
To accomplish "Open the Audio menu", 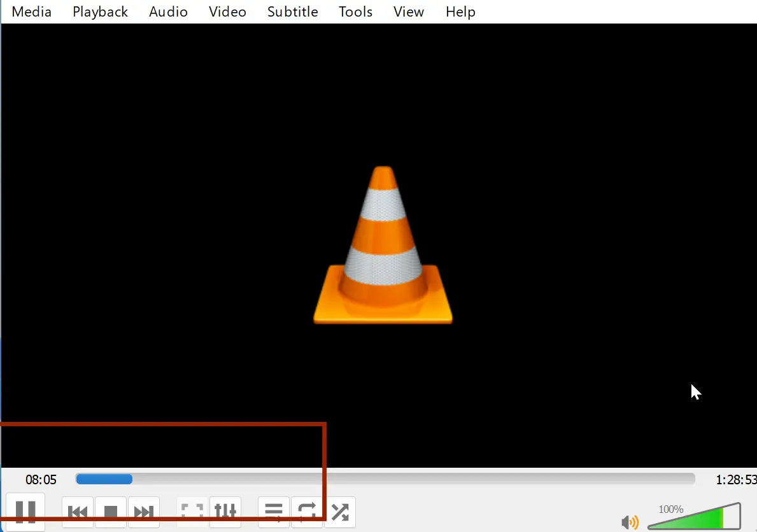I will [x=168, y=11].
